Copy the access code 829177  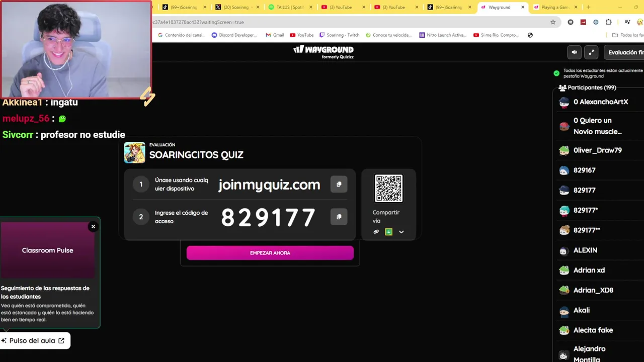339,217
